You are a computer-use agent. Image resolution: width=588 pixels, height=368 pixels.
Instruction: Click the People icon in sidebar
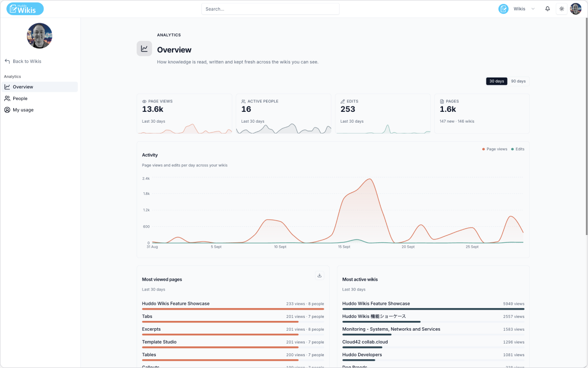point(7,99)
